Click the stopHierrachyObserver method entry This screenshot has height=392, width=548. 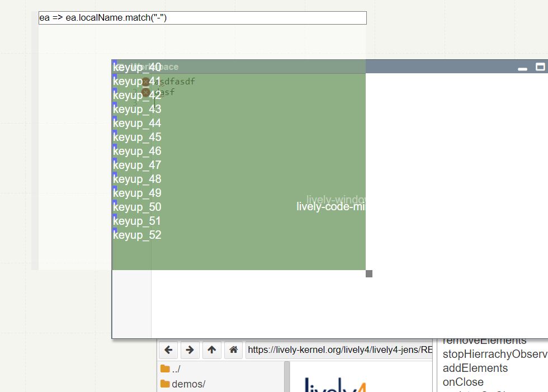coord(494,354)
